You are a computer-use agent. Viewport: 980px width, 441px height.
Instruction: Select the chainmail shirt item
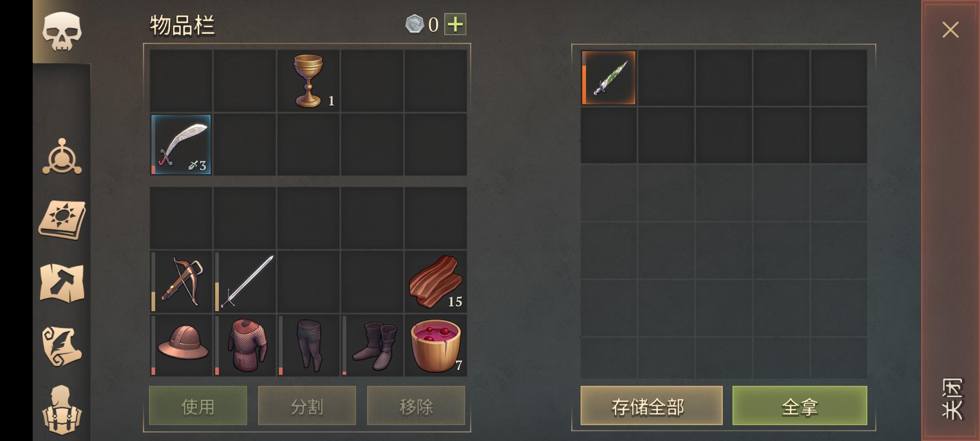tap(245, 345)
